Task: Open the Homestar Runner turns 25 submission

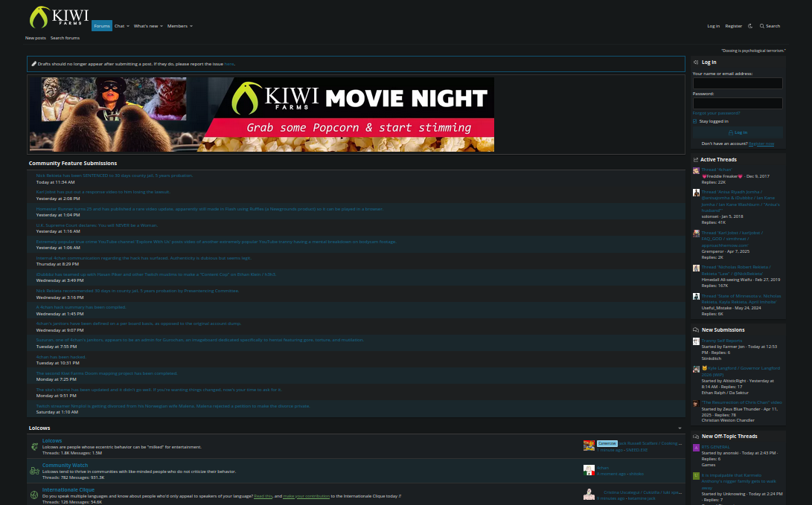Action: (210, 208)
